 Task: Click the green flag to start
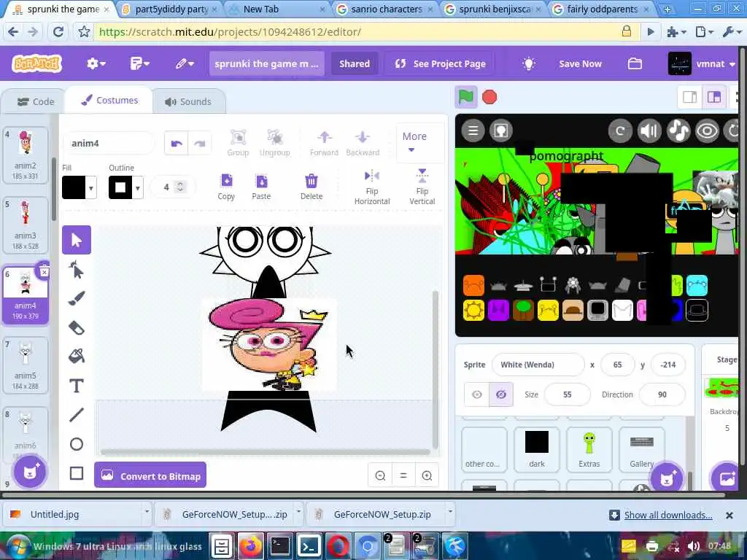pos(465,97)
